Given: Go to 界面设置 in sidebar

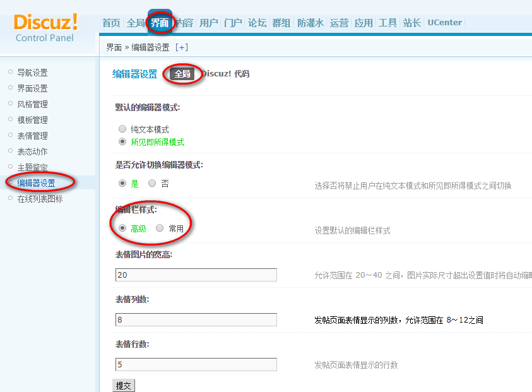Looking at the screenshot, I should click(x=33, y=88).
